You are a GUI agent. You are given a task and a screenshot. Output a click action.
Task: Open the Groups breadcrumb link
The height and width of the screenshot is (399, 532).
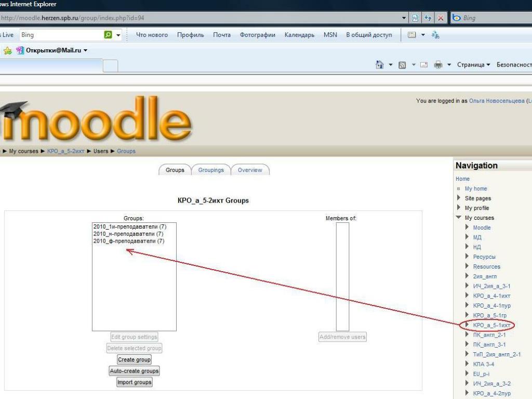(x=126, y=151)
